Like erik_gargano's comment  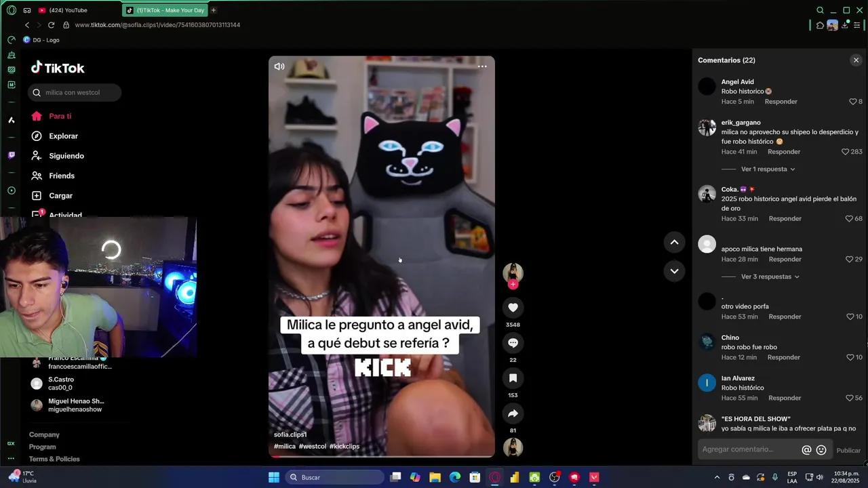point(845,152)
